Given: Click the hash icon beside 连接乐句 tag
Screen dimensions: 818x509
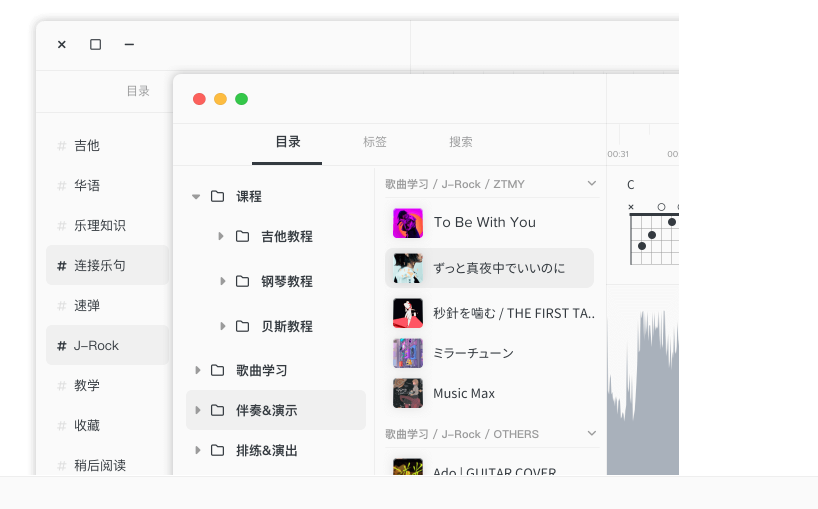Looking at the screenshot, I should click(62, 266).
